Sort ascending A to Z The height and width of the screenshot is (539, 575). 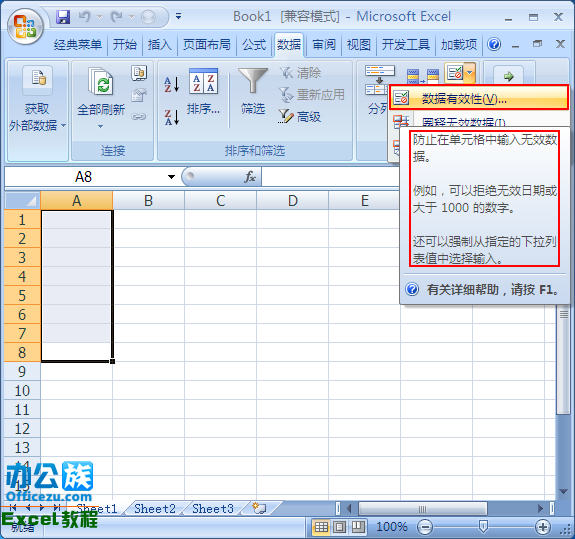click(172, 84)
